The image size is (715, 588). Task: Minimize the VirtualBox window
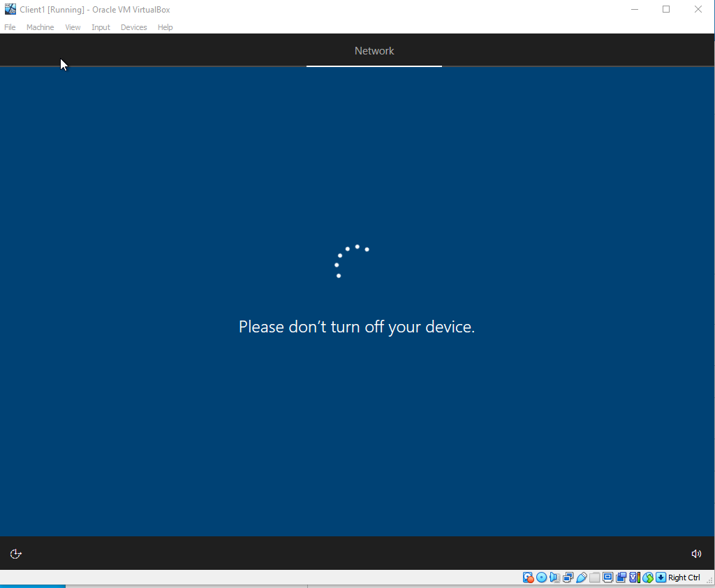pyautogui.click(x=634, y=9)
